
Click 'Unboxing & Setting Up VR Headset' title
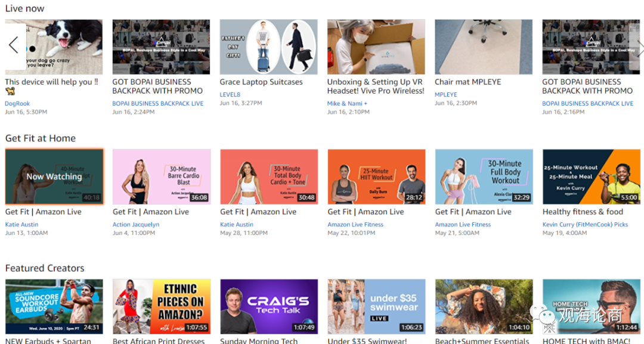click(x=376, y=86)
